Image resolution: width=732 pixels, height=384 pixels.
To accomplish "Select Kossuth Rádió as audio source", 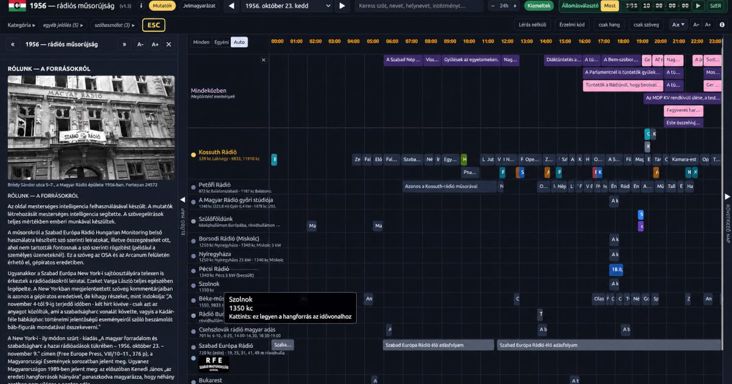I will (193, 155).
